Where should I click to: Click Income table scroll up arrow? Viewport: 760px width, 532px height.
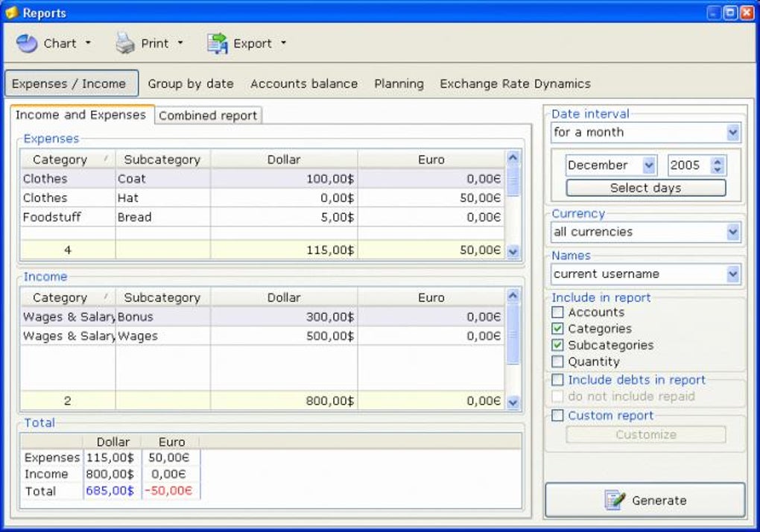(513, 296)
